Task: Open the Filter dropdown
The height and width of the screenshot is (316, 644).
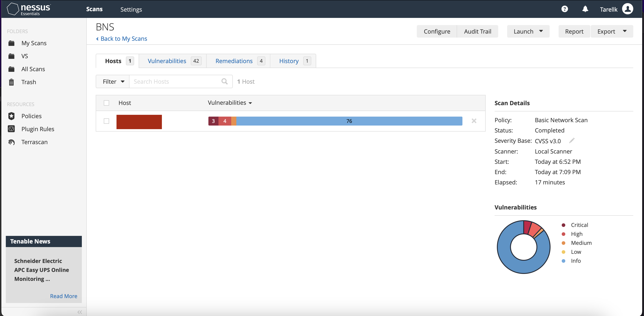Action: pyautogui.click(x=112, y=81)
